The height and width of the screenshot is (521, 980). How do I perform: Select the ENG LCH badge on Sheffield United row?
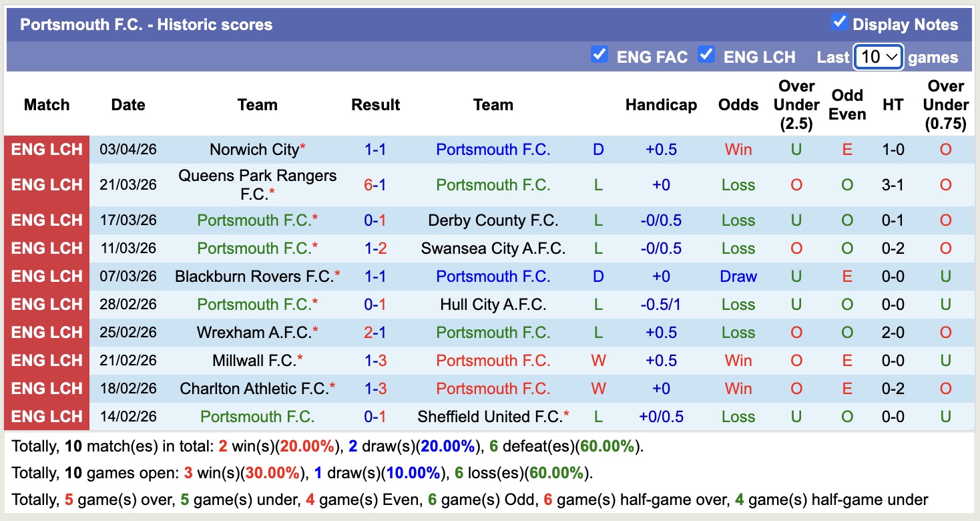click(x=46, y=416)
